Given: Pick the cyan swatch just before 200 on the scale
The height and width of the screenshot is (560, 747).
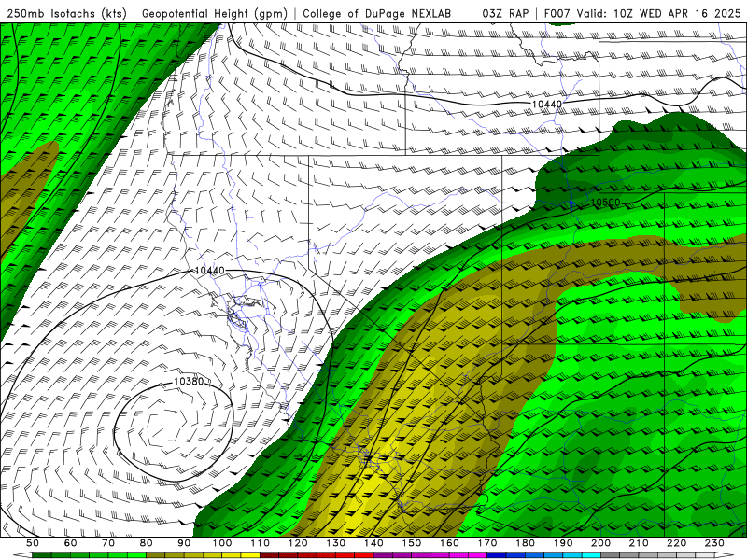Looking at the screenshot, I should [x=591, y=555].
